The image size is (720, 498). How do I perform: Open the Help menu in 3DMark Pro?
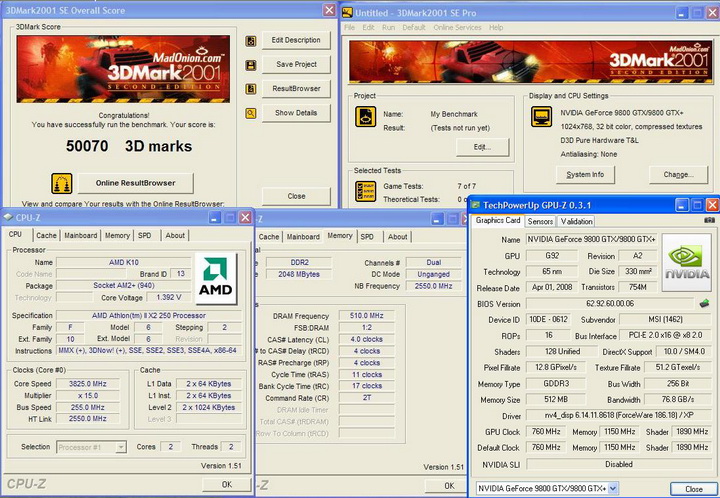(496, 28)
